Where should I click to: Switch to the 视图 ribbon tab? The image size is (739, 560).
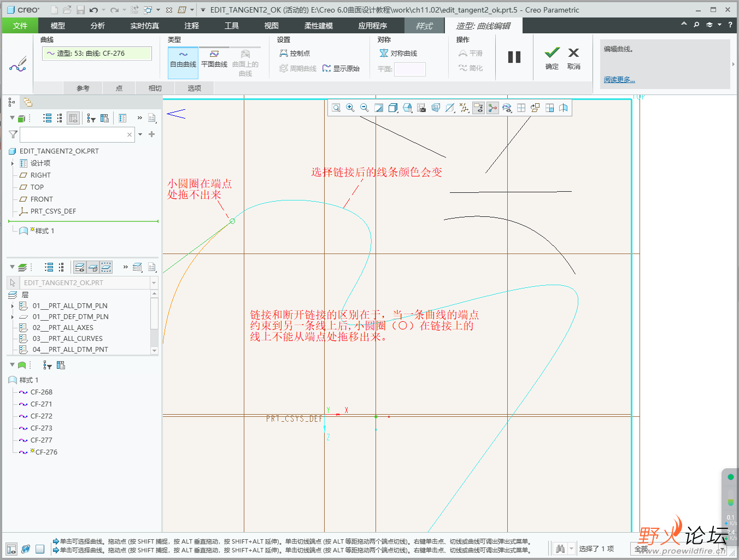click(272, 26)
